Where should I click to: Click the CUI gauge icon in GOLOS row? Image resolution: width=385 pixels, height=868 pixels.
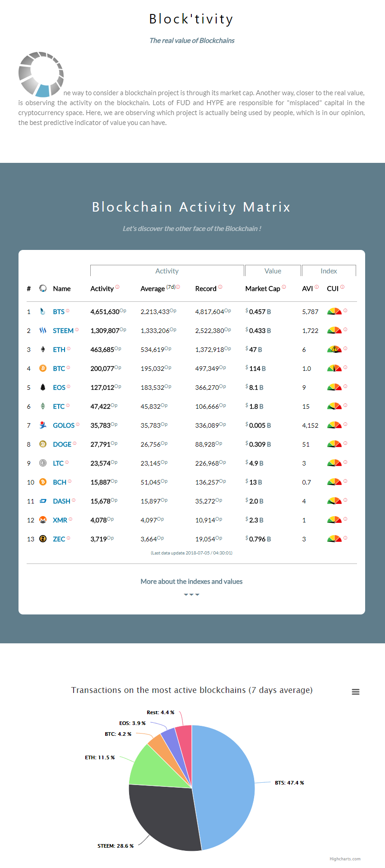334,425
